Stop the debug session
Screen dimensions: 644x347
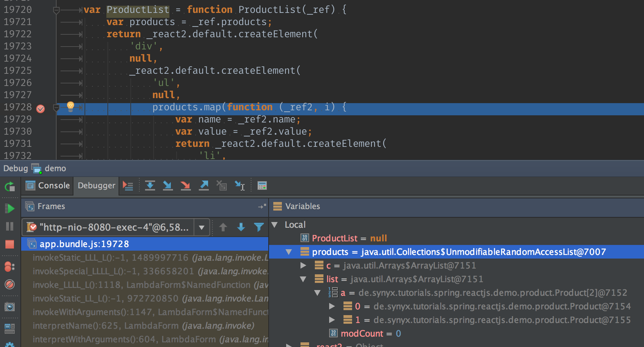tap(10, 244)
